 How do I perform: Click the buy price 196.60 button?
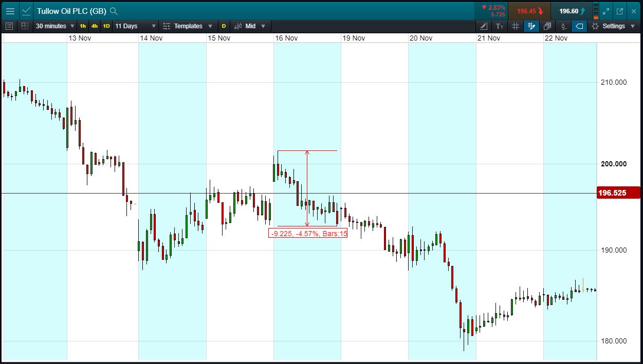(x=572, y=11)
